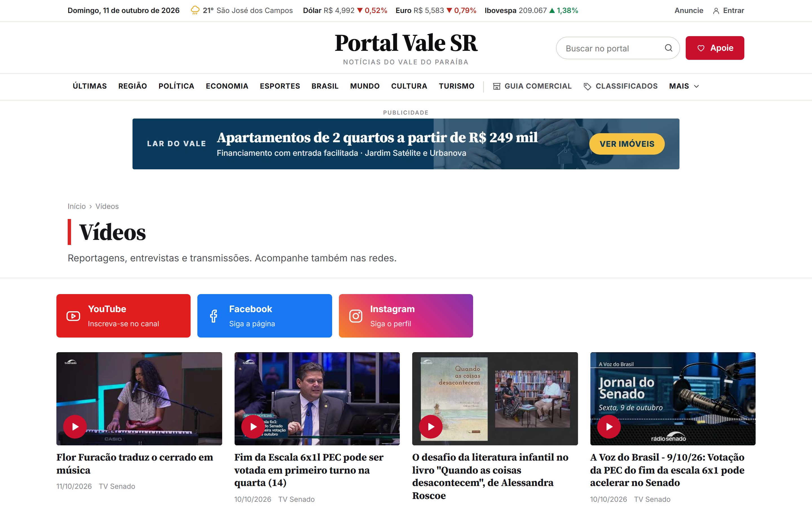The image size is (812, 508).
Task: Click the Lar do Vale ad headline
Action: [x=377, y=137]
